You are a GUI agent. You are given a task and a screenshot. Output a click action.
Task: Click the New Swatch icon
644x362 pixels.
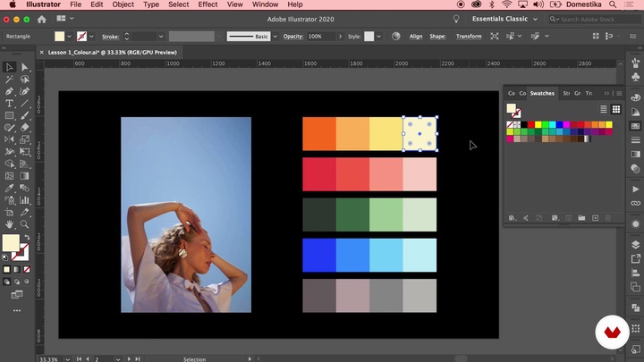[595, 218]
